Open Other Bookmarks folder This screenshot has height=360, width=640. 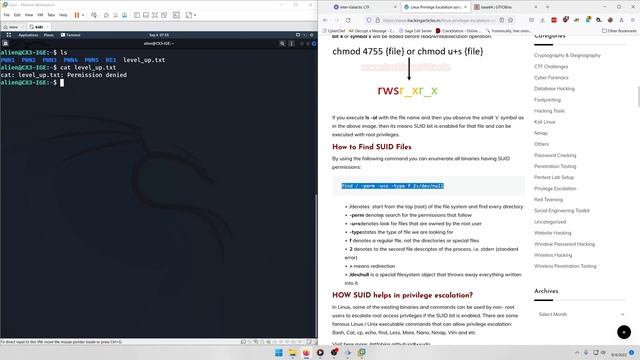[619, 31]
